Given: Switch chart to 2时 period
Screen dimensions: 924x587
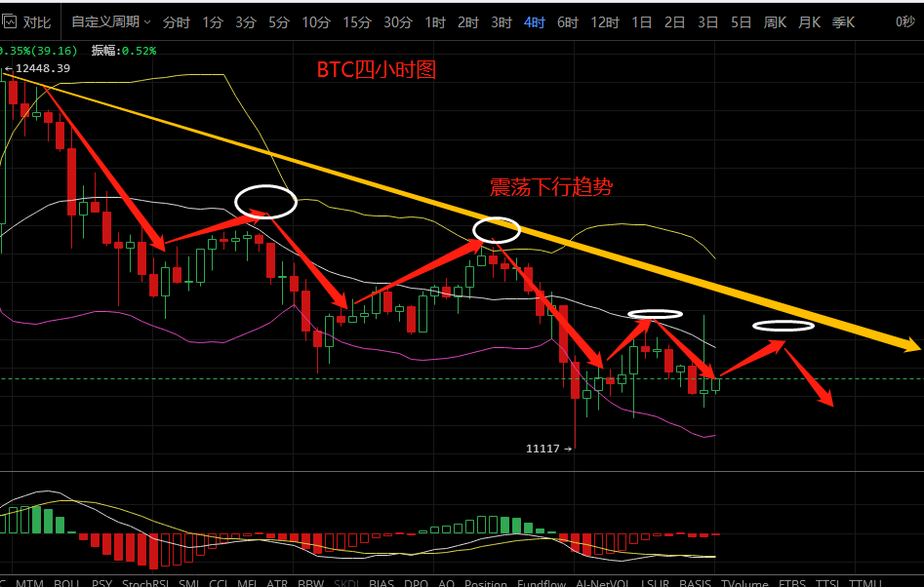Looking at the screenshot, I should tap(468, 22).
